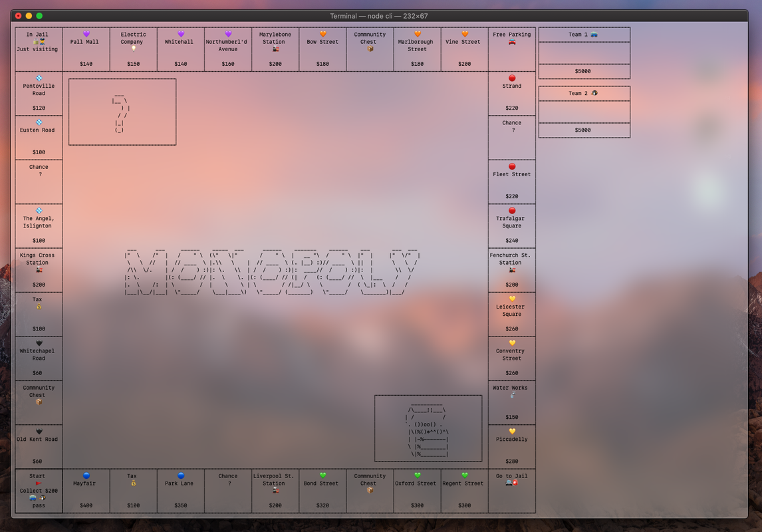Click the red circle on Strand
This screenshot has width=762, height=532.
[x=512, y=78]
